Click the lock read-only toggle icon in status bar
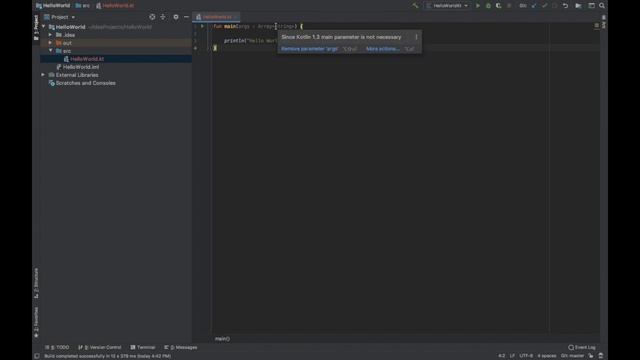The width and height of the screenshot is (640, 360). coord(591,356)
